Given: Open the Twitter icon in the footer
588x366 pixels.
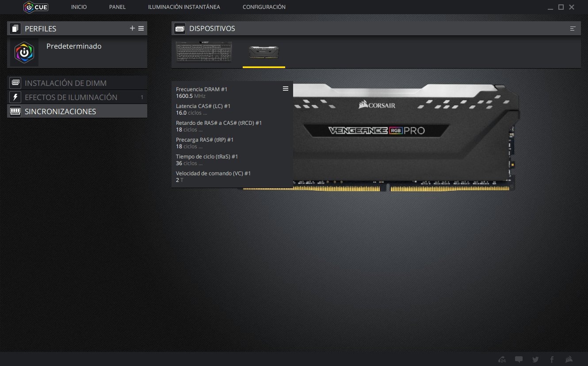Looking at the screenshot, I should (535, 359).
